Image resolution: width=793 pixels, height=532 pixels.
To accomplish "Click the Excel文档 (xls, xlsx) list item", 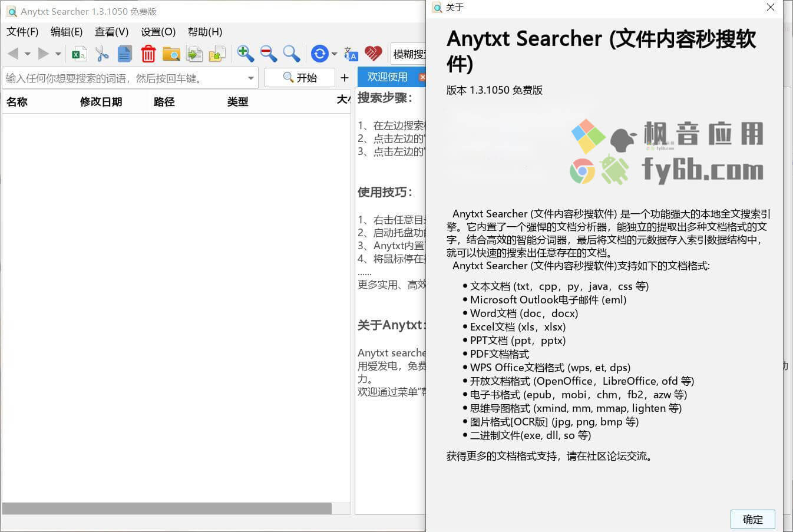I will (517, 327).
